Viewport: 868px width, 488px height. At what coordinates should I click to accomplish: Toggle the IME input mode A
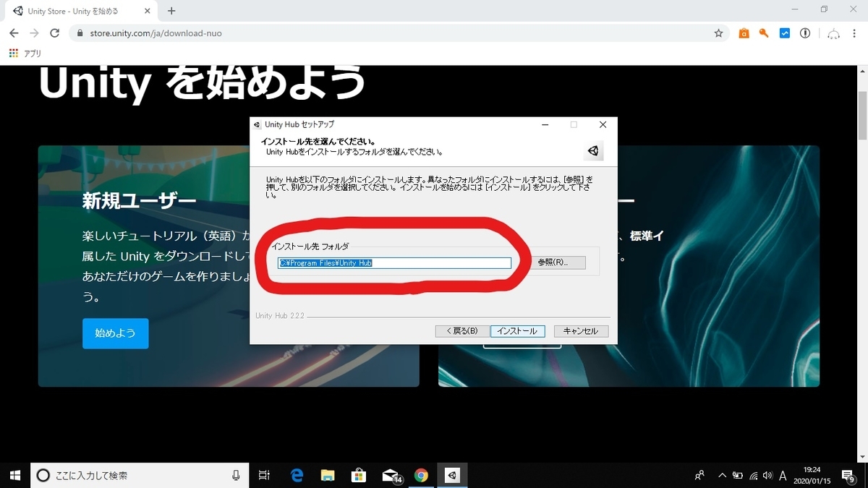pos(783,475)
